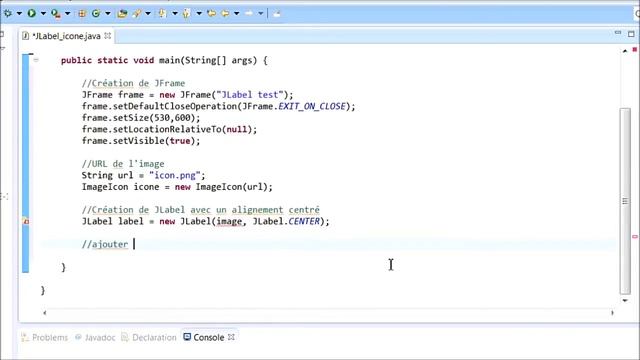Viewport: 640px width, 360px height.
Task: Click the JLabel.CENTER constant
Action: click(286, 222)
